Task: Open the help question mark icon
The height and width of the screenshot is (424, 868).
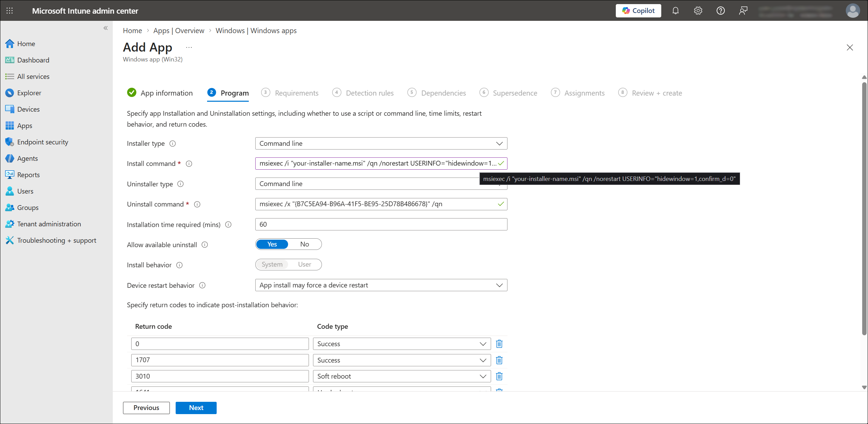Action: pos(720,11)
